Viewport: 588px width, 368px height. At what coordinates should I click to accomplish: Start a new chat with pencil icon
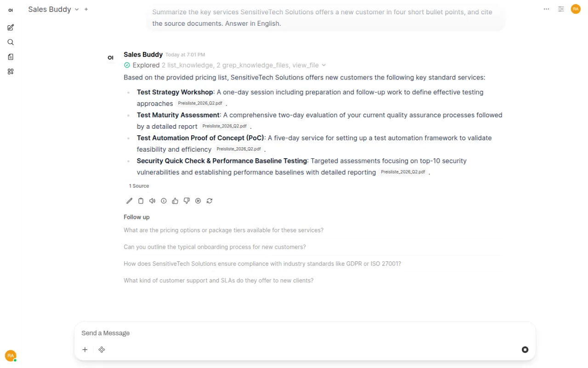pyautogui.click(x=11, y=28)
